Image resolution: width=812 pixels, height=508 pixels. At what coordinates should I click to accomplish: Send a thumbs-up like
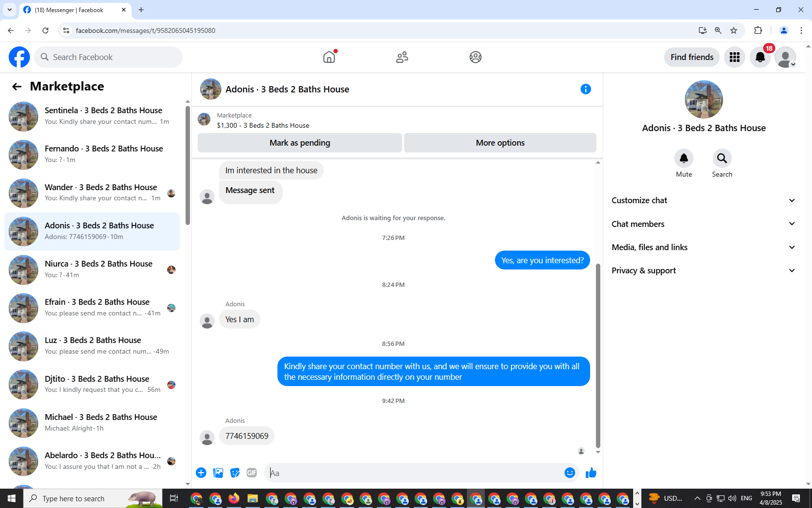(x=591, y=473)
